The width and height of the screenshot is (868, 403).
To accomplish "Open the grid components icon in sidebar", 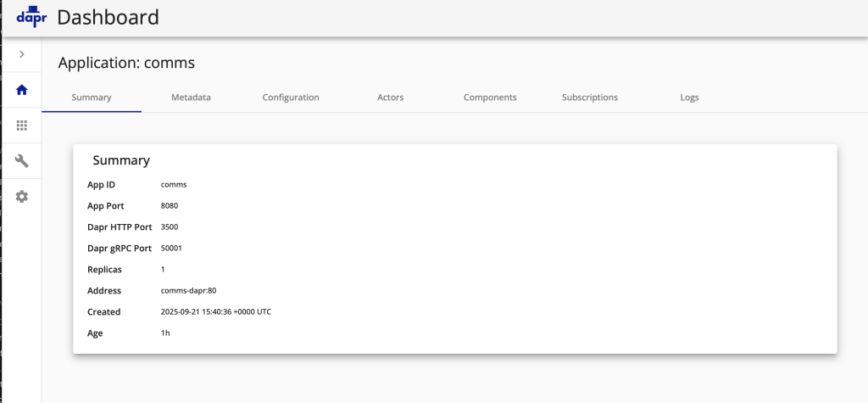I will [x=21, y=126].
